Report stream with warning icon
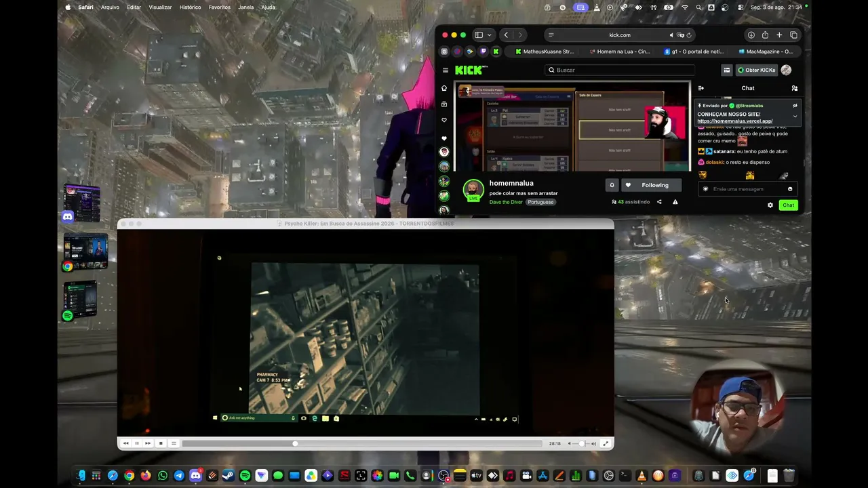Image resolution: width=868 pixels, height=488 pixels. tap(675, 202)
